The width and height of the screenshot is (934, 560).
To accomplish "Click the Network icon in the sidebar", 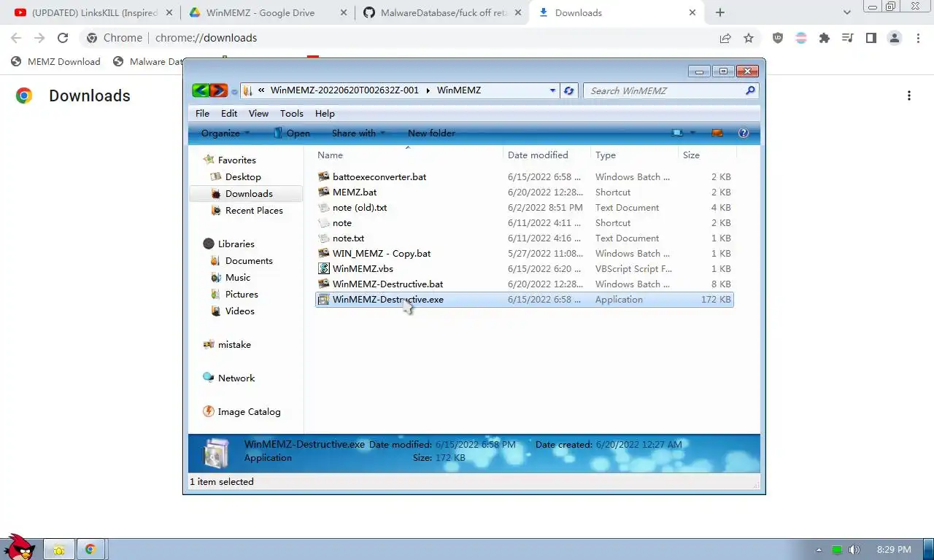I will tap(209, 378).
